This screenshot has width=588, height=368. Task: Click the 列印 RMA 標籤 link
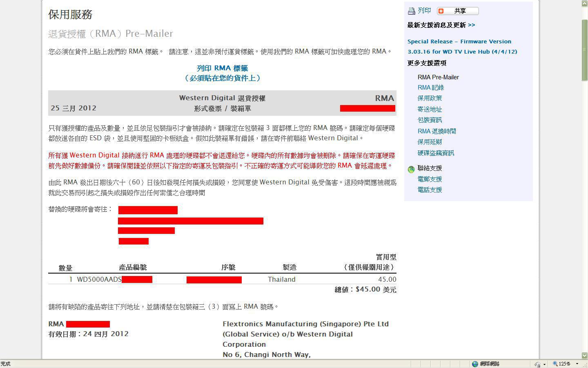point(223,68)
